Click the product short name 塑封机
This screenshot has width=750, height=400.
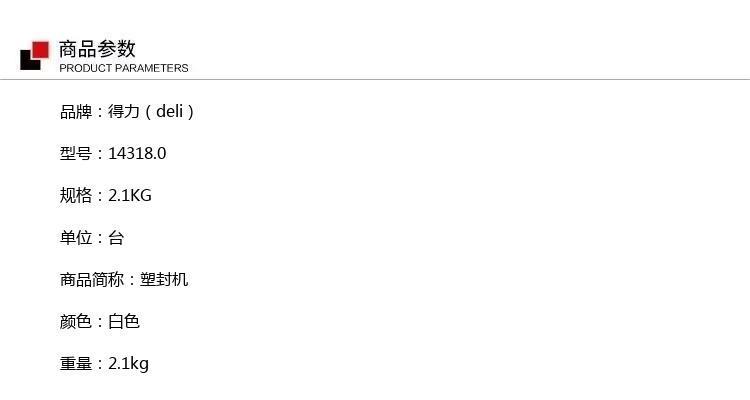tap(164, 279)
